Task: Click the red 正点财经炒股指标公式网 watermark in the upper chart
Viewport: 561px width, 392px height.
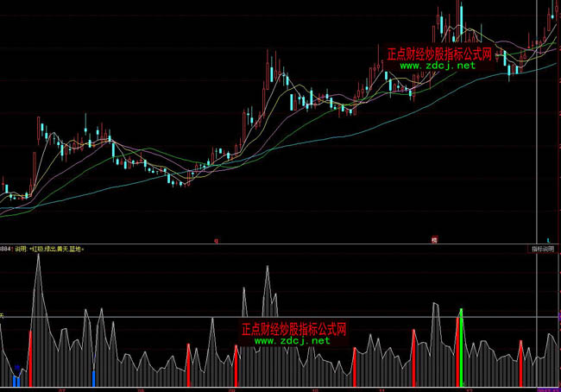Action: 438,54
